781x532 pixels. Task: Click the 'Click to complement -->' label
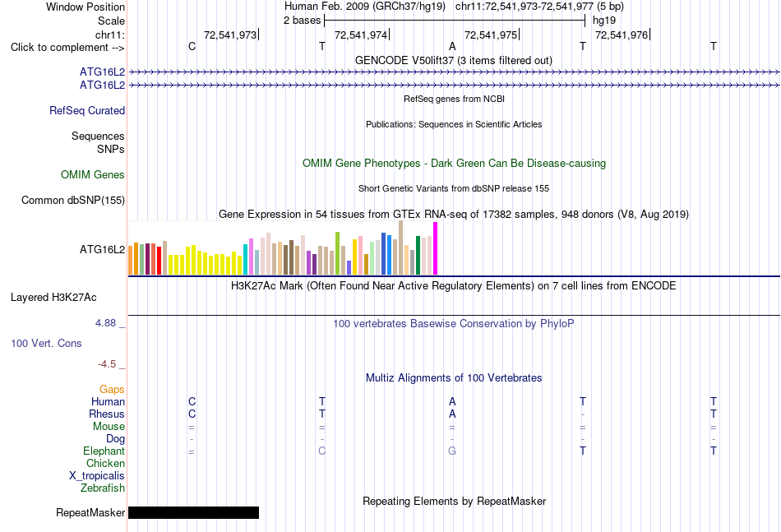(67, 48)
